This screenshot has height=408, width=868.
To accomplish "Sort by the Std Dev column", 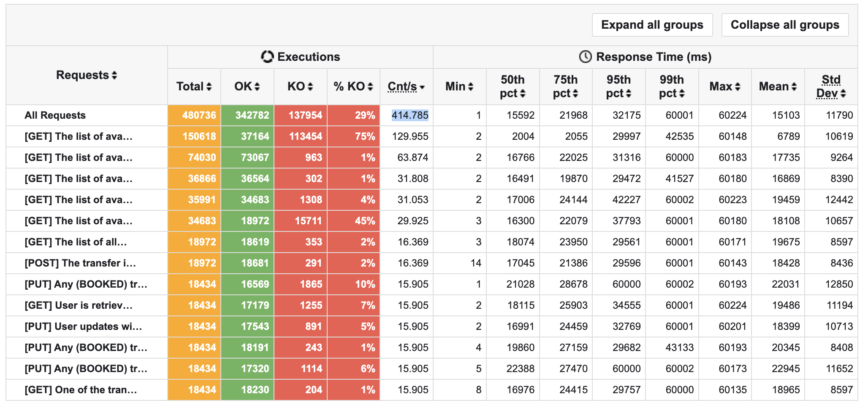I will (x=831, y=87).
